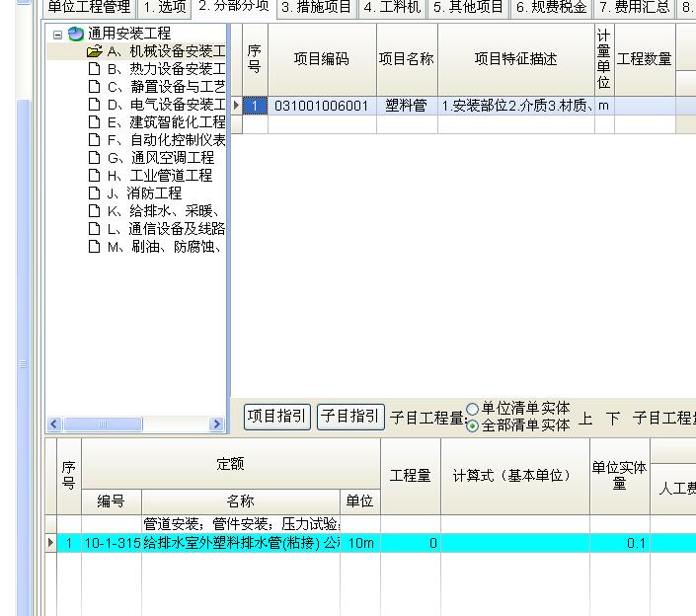
Task: Click the 上 move-up link
Action: point(585,418)
